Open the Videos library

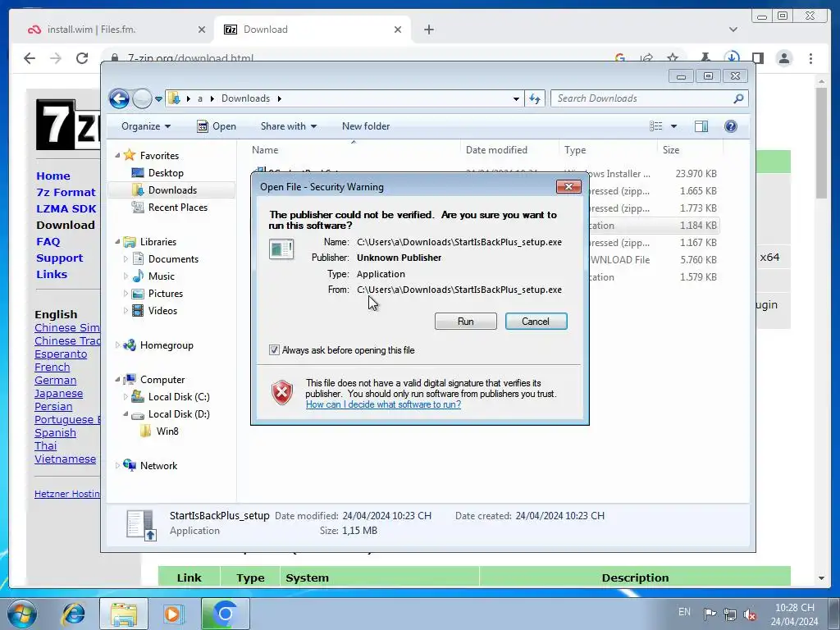click(x=162, y=311)
